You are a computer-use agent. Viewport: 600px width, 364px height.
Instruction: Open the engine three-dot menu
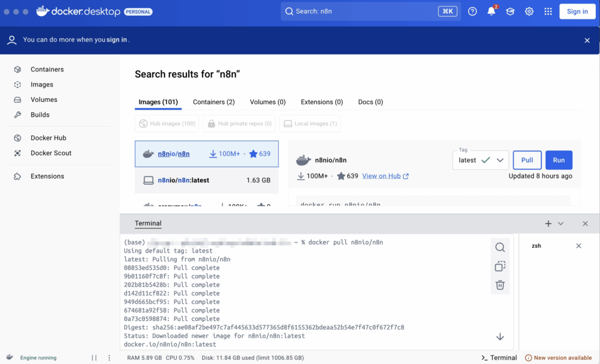pos(109,358)
